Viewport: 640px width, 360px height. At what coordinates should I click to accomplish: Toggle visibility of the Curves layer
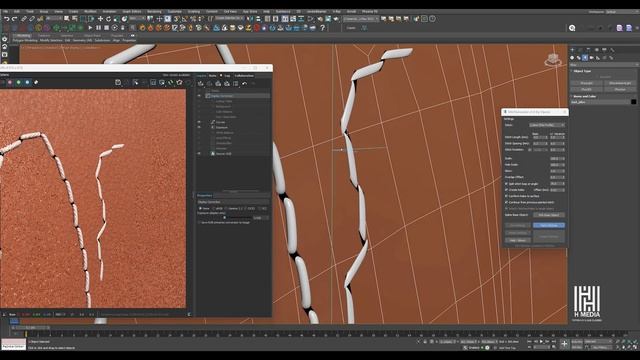pyautogui.click(x=199, y=122)
